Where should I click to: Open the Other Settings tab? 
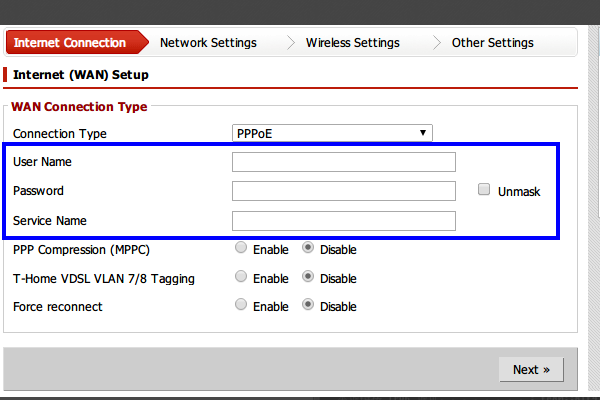tap(492, 43)
